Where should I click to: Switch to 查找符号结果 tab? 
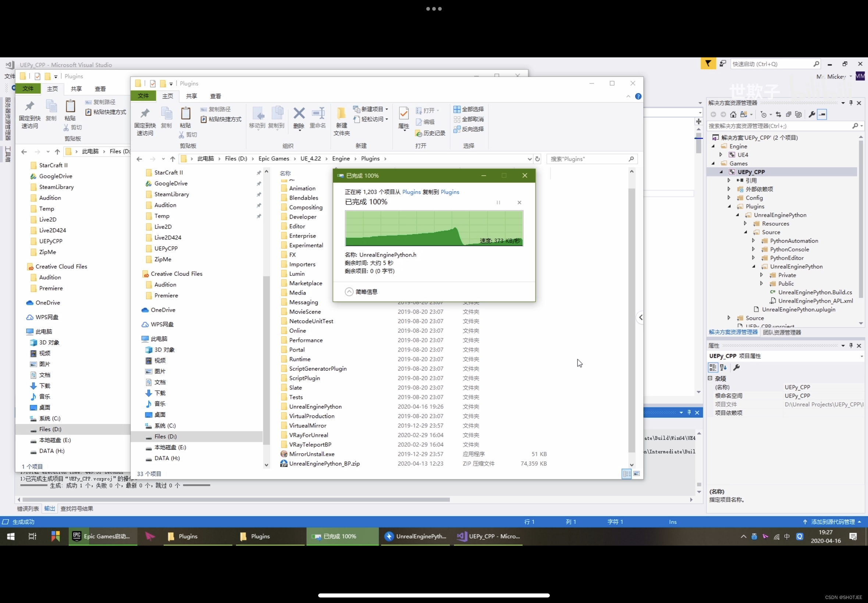coord(77,509)
